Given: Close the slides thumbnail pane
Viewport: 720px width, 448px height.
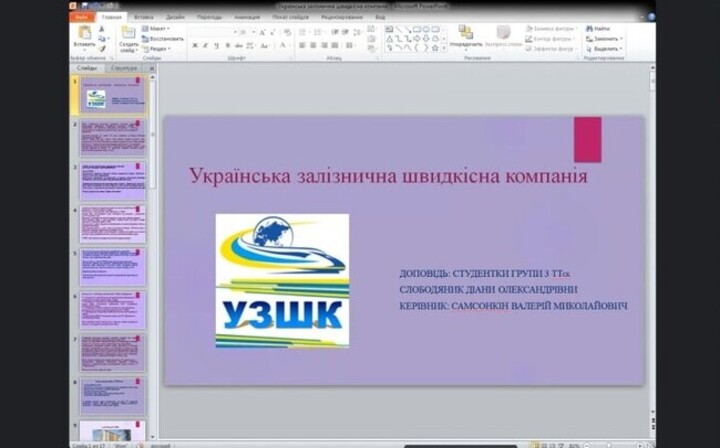Looking at the screenshot, I should click(x=152, y=68).
